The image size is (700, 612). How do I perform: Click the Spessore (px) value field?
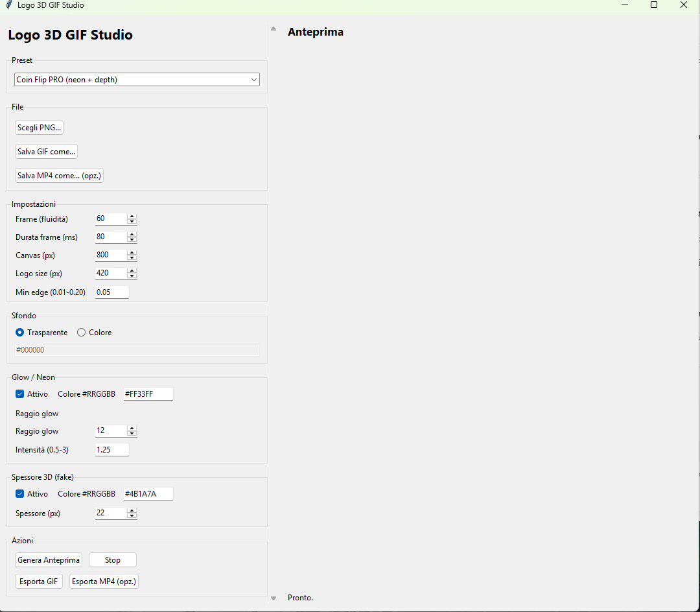(x=111, y=513)
